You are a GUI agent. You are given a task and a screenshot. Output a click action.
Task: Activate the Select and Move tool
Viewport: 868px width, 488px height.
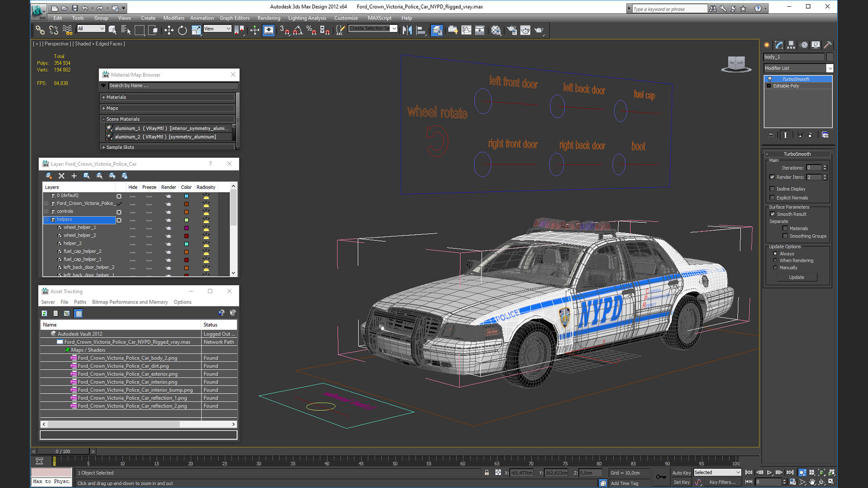[x=169, y=30]
